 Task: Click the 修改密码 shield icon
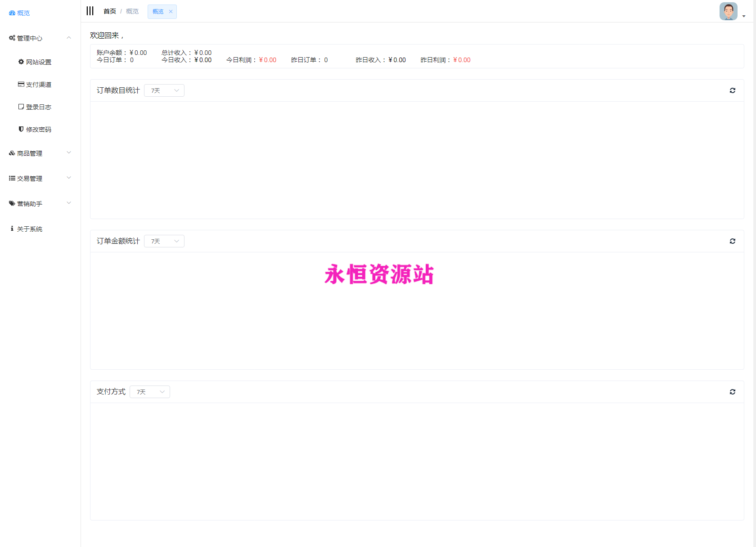pyautogui.click(x=21, y=129)
